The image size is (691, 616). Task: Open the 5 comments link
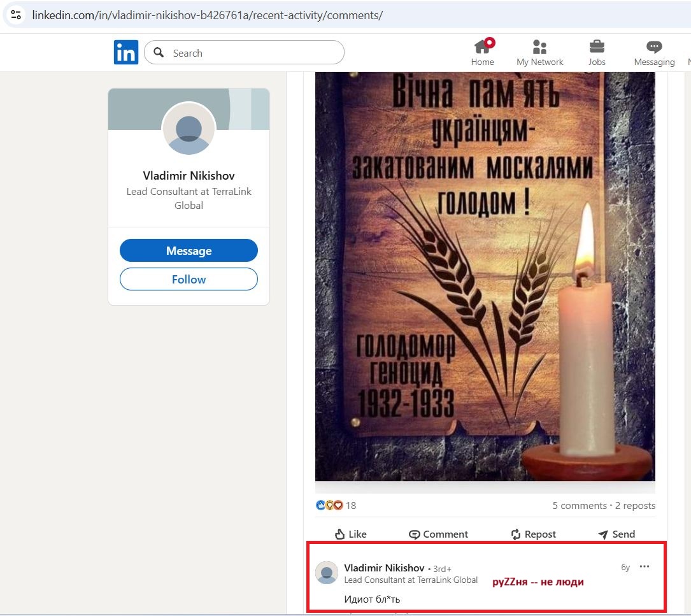tap(579, 505)
